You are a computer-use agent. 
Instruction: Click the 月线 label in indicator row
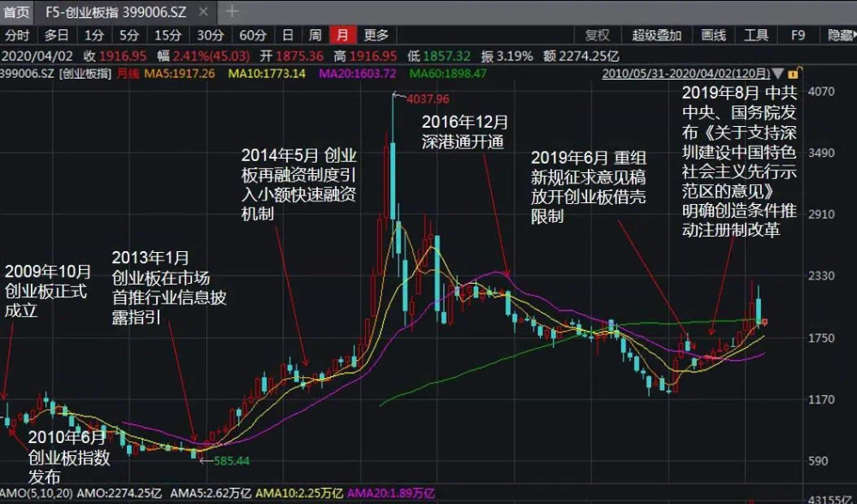click(x=129, y=73)
